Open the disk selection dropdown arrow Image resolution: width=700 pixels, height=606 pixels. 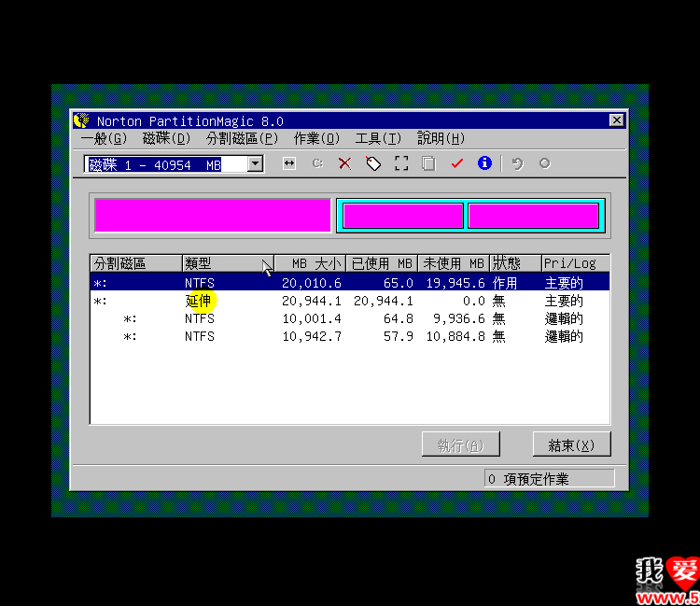[256, 164]
